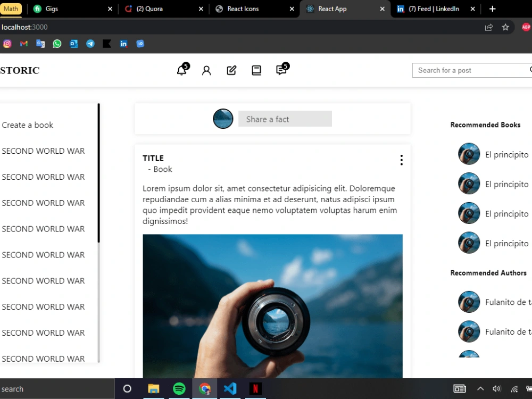
Task: Open the messages chat icon with 5 unread
Action: 281,70
